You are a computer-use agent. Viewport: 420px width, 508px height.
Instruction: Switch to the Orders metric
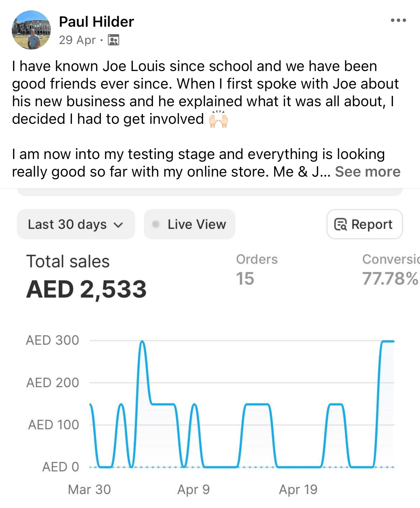(257, 269)
